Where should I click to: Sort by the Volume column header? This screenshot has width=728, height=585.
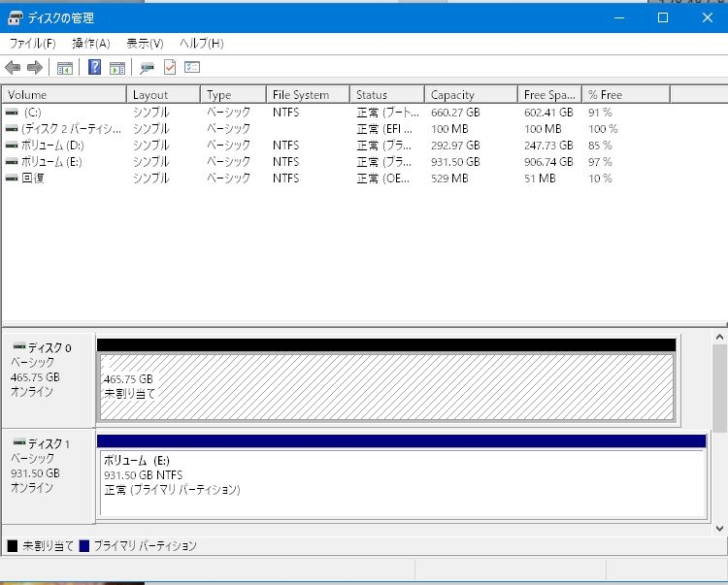coord(64,95)
